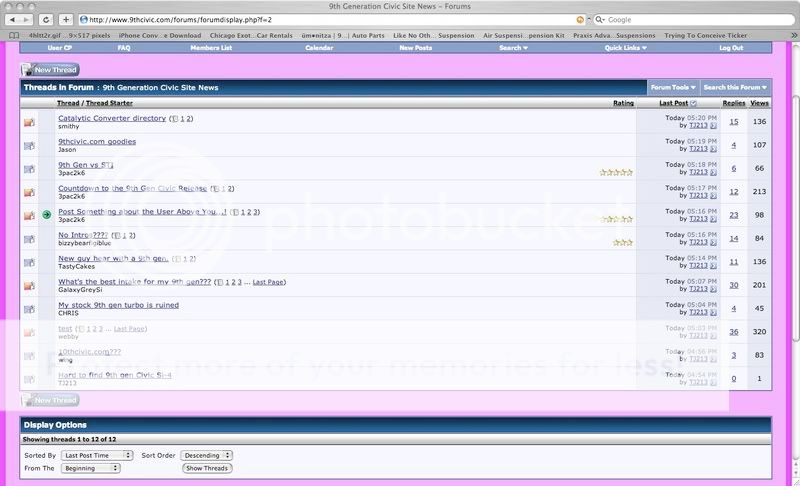800x486 pixels.
Task: Open the '9thcivic.com goodies' thread link
Action: pyautogui.click(x=97, y=141)
